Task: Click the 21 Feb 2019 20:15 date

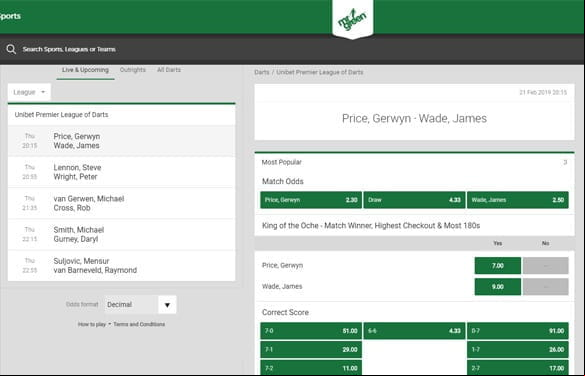Action: point(543,92)
